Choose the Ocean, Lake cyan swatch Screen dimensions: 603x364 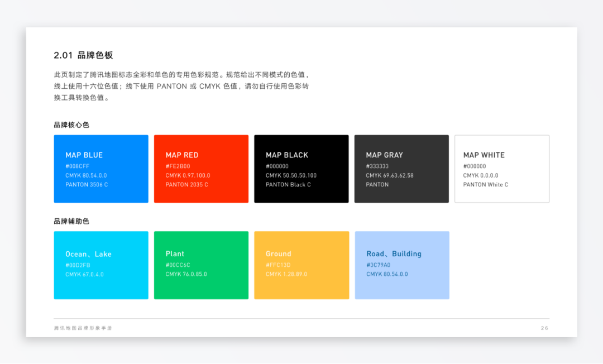tap(100, 265)
